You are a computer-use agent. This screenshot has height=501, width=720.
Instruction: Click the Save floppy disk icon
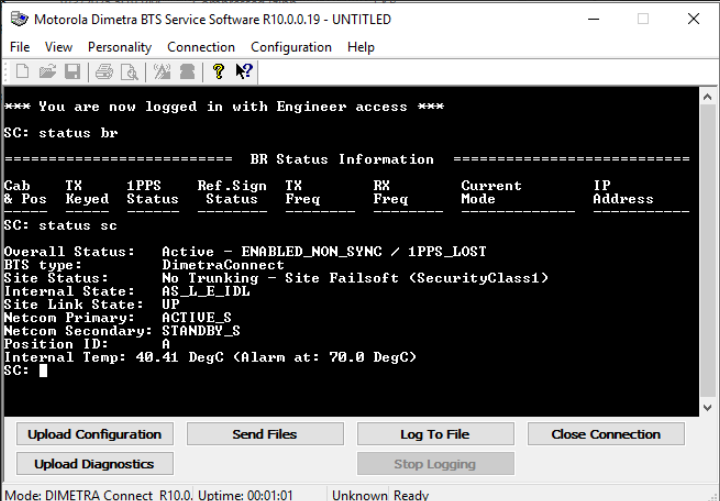point(73,72)
